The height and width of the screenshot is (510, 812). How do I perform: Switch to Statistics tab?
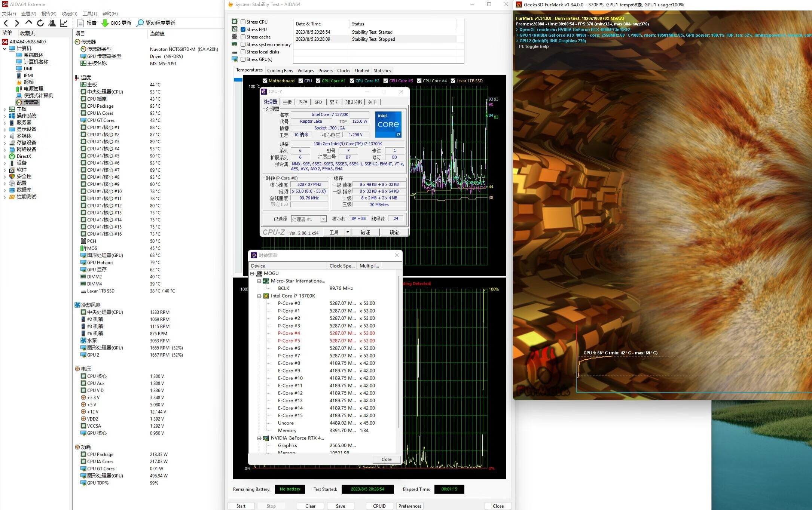382,71
